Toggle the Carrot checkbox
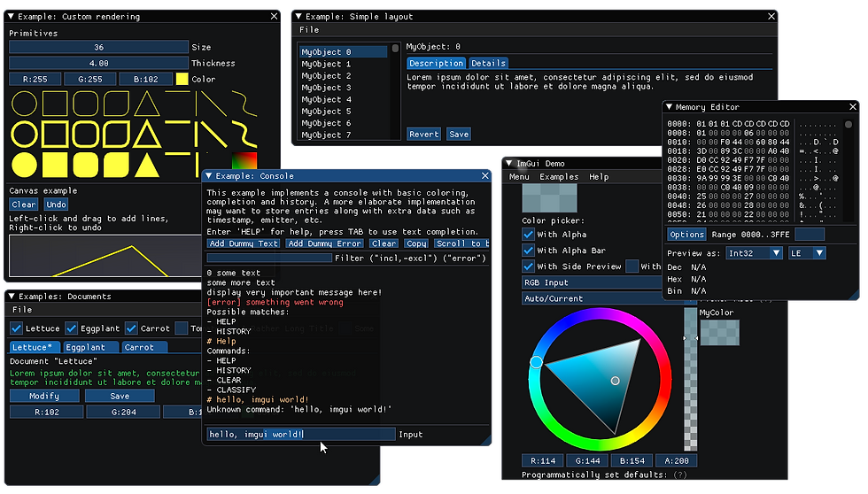The height and width of the screenshot is (494, 868). click(x=131, y=328)
